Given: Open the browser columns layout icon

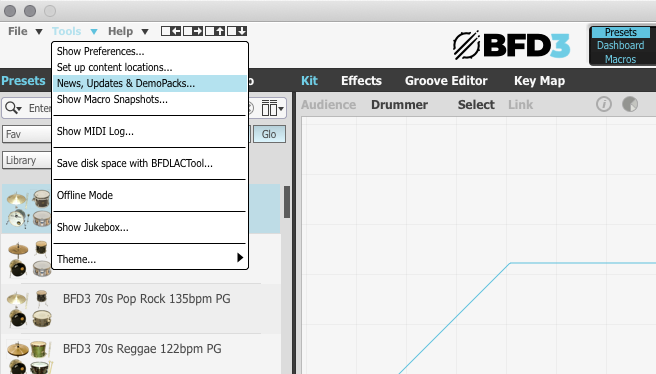Looking at the screenshot, I should tap(272, 108).
